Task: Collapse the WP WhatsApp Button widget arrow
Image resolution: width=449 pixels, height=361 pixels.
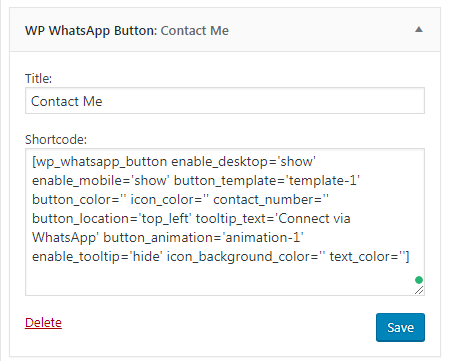Action: click(x=419, y=30)
